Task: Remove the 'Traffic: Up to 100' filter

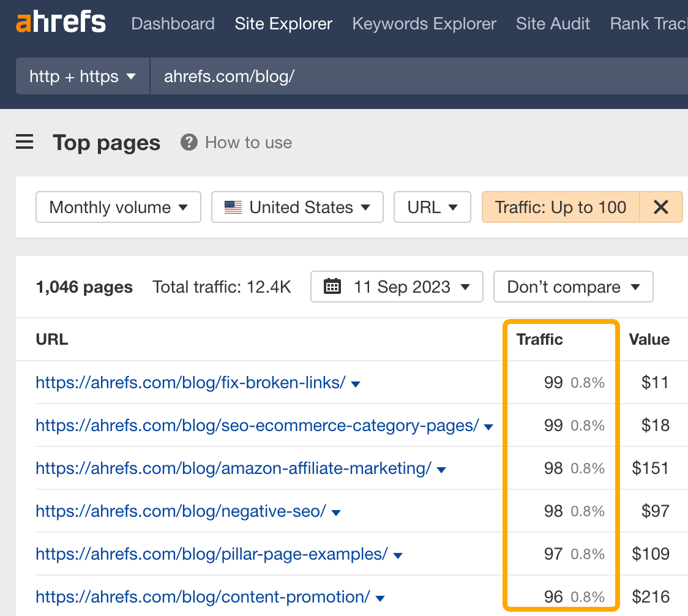Action: coord(661,207)
